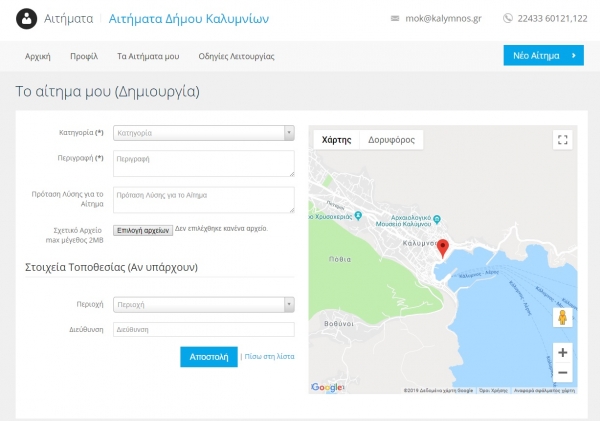
Task: Open the Κατηγορία dropdown
Action: tap(204, 133)
